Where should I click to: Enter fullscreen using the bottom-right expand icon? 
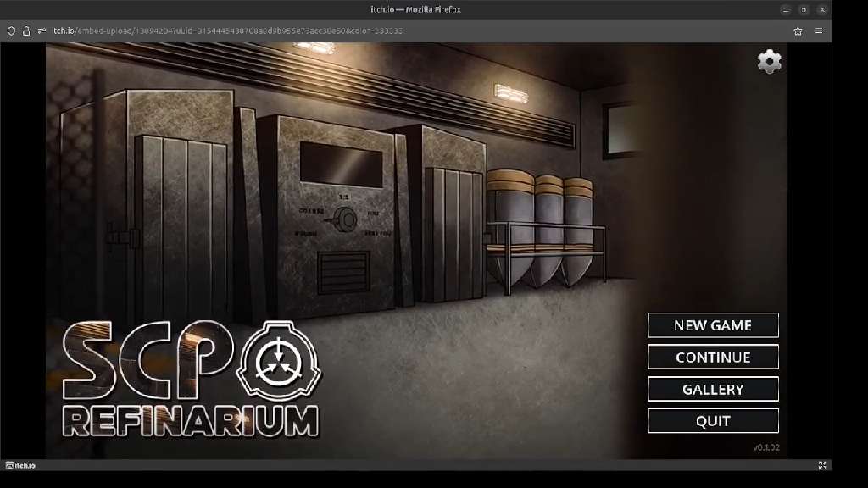[x=822, y=465]
